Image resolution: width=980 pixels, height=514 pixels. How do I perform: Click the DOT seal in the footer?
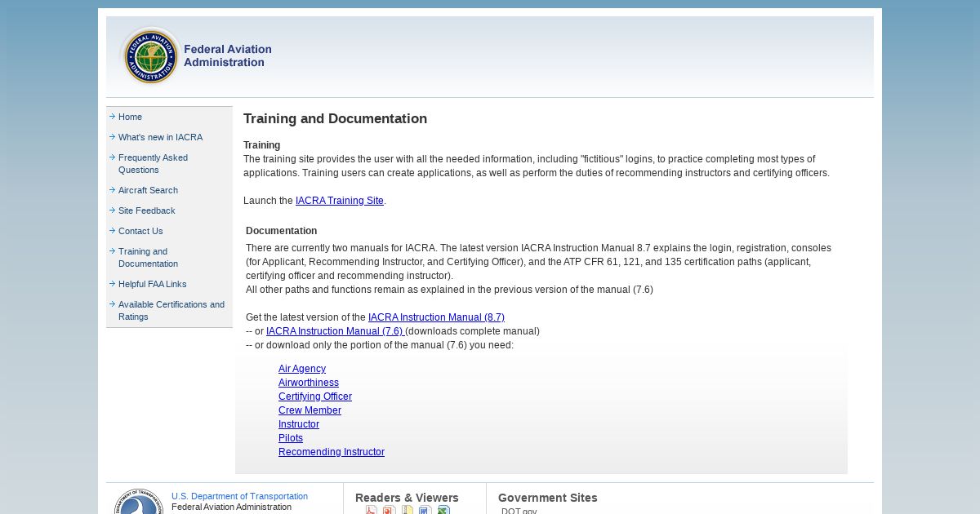point(139,502)
